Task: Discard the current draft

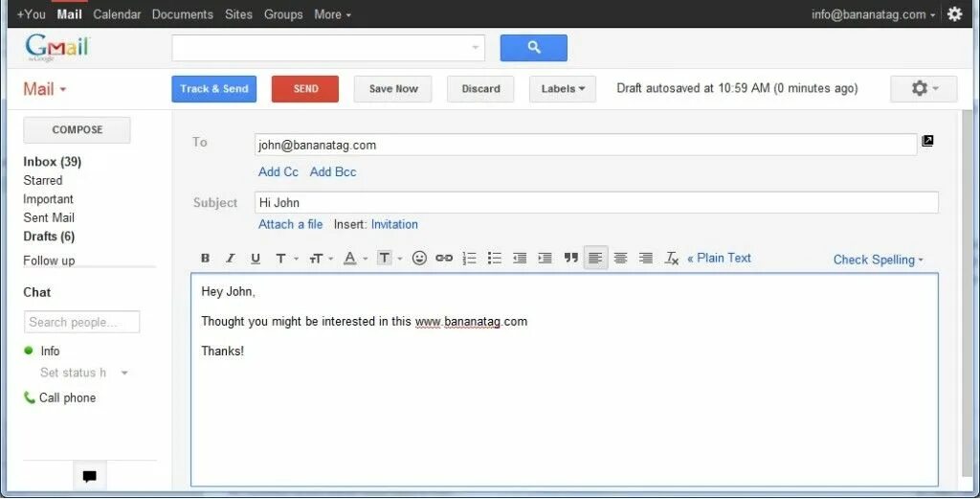Action: click(480, 89)
